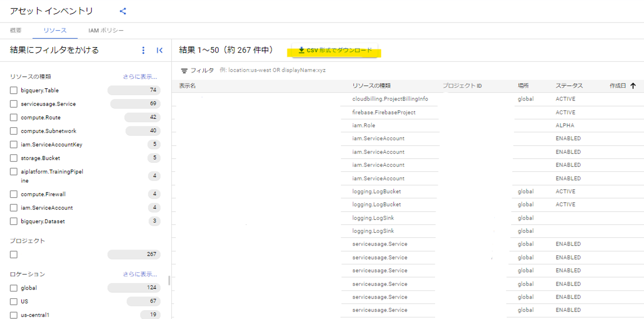
Task: Open the IAM ポリシー tab
Action: point(105,30)
